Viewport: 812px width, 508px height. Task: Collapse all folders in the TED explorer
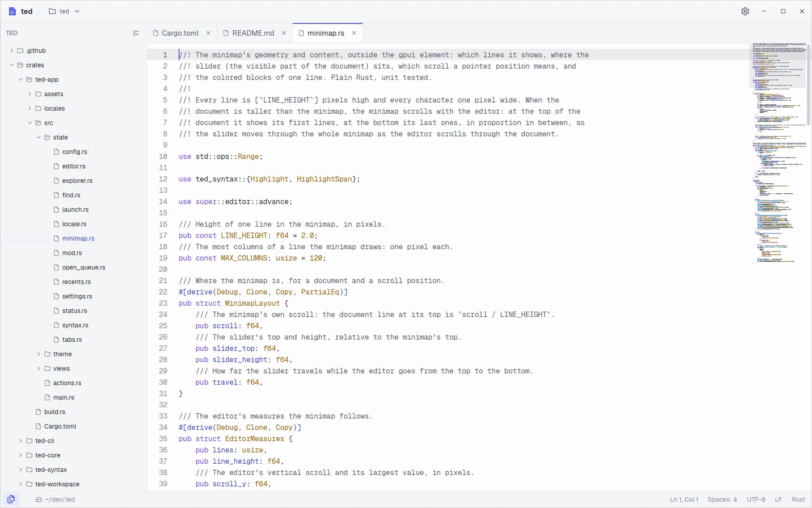(x=136, y=33)
